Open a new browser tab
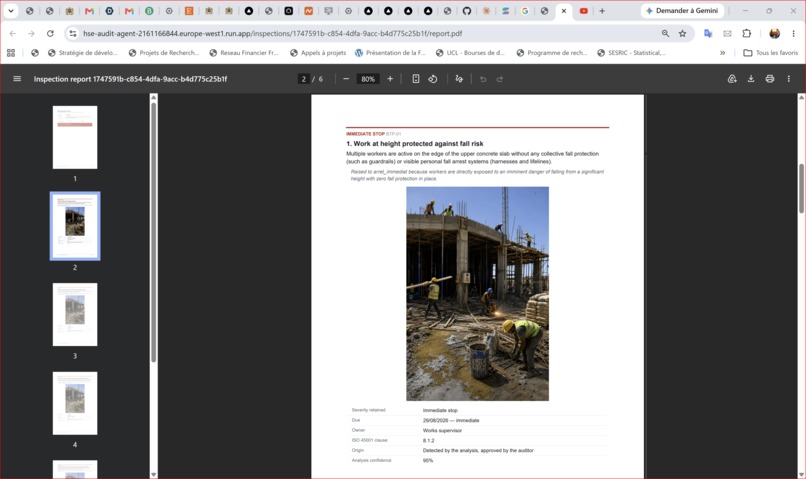This screenshot has width=806, height=479. [602, 11]
